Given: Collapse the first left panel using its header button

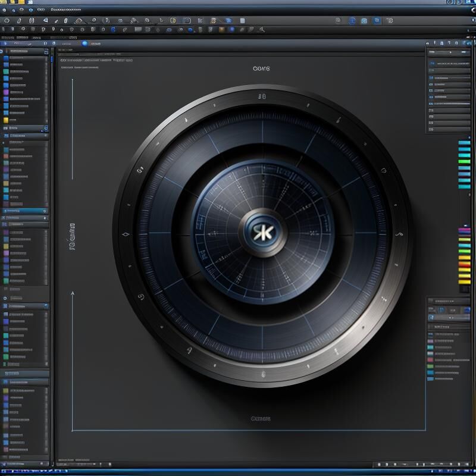Looking at the screenshot, I should tap(46, 51).
